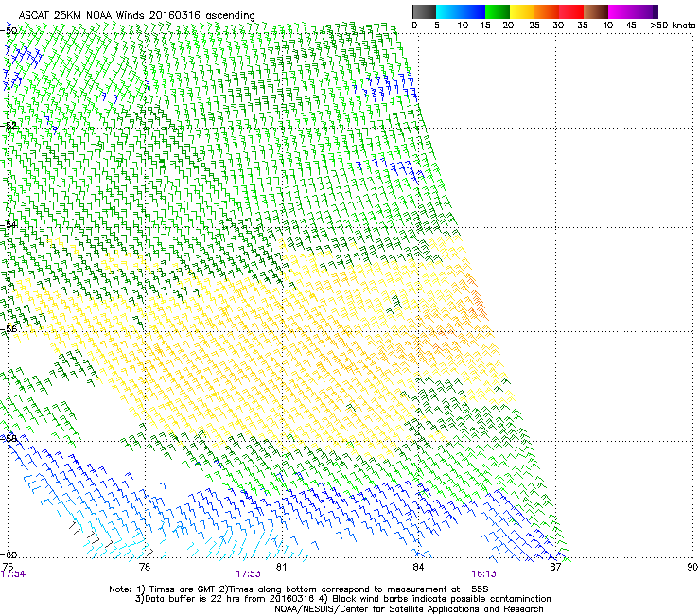Click the '-56' latitude axis label
700x615 pixels.
click(9, 328)
